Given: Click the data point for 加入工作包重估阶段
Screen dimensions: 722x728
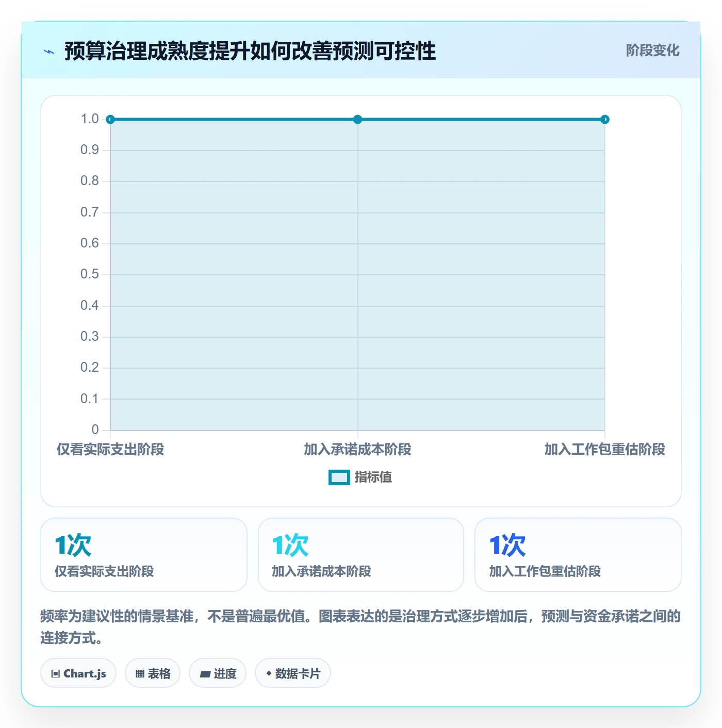Looking at the screenshot, I should pos(605,120).
